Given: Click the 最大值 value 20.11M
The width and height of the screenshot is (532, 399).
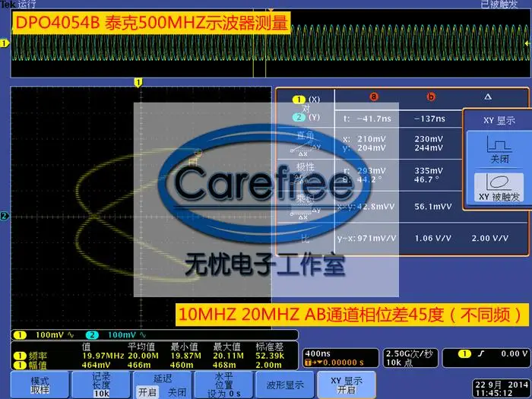Looking at the screenshot, I should 228,356.
